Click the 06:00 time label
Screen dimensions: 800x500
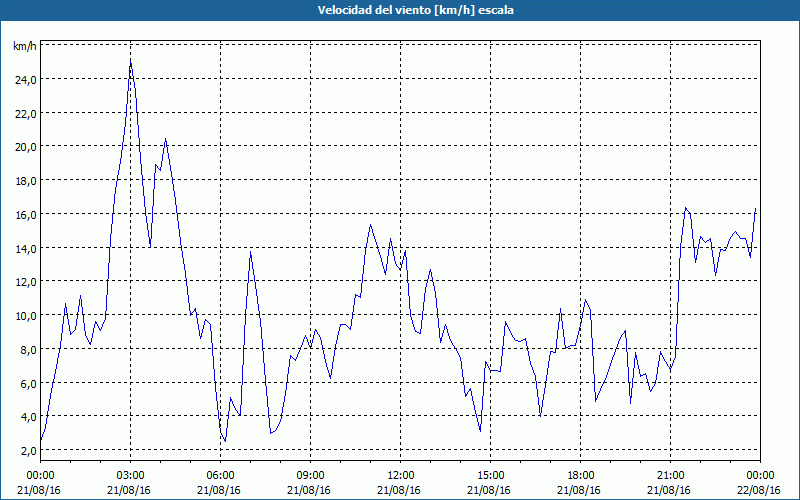[220, 476]
